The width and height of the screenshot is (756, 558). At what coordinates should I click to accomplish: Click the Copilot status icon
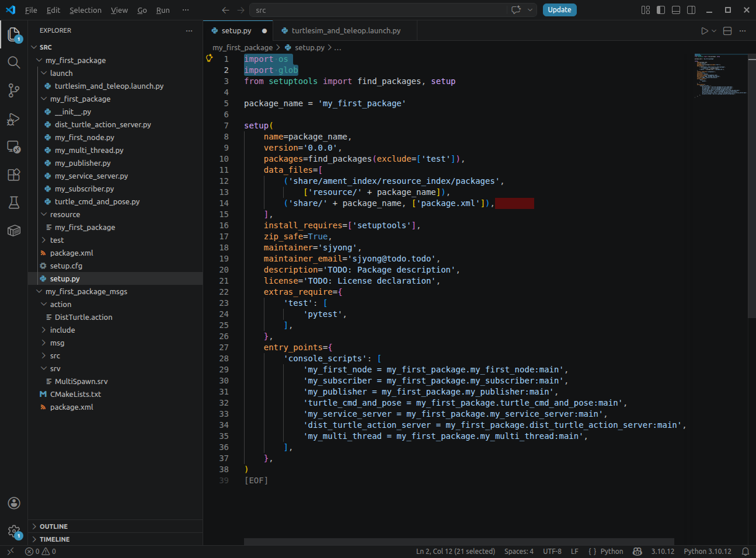coord(637,551)
